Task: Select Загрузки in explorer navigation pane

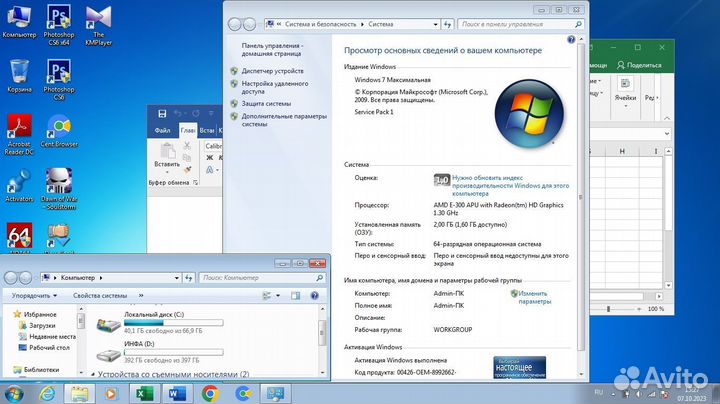Action: [x=42, y=325]
